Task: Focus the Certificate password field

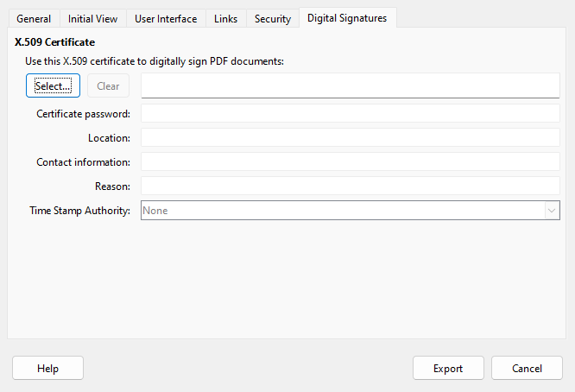Action: [x=351, y=113]
